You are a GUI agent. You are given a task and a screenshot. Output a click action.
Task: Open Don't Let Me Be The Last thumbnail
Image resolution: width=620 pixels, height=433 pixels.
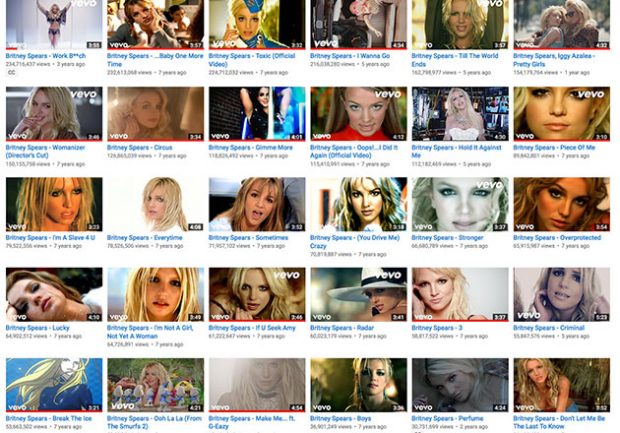[561, 385]
